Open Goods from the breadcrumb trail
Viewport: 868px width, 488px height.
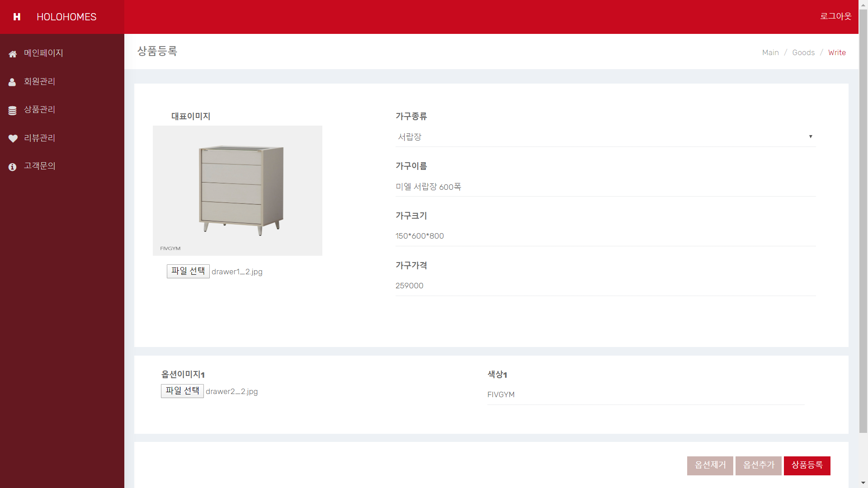[x=804, y=52]
